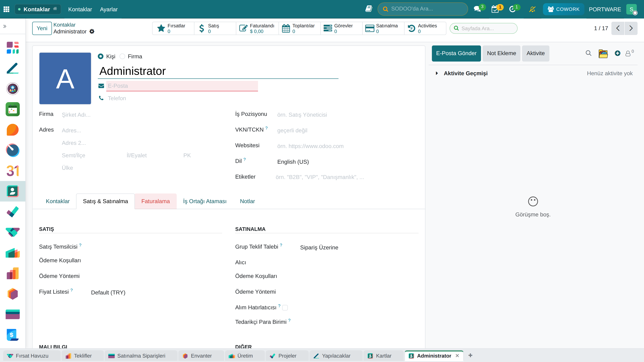
Task: Add a new bottom tab with plus
Action: [470, 356]
